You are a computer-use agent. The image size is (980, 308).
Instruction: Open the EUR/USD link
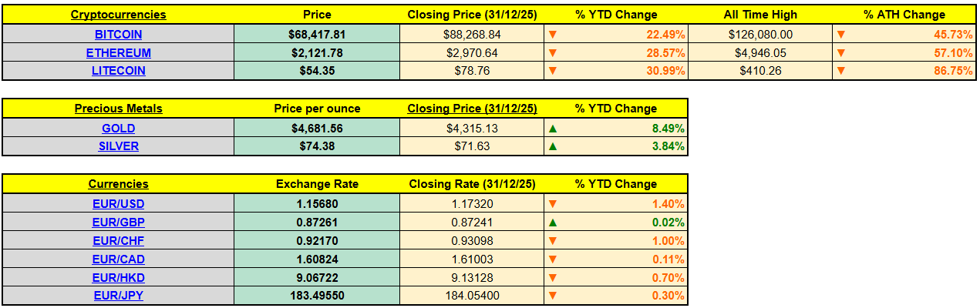(x=118, y=203)
